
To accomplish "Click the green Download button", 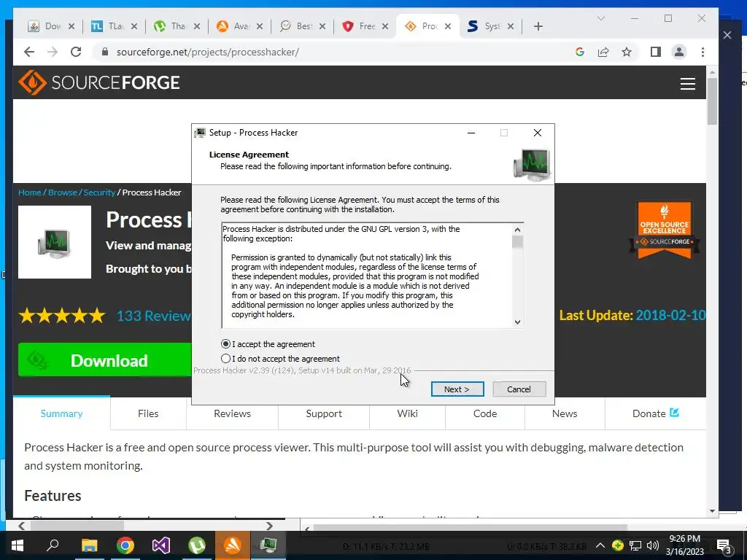I will tap(105, 360).
